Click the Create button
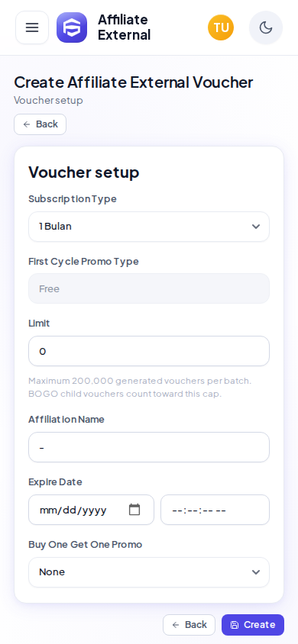This screenshot has width=298, height=644. (253, 625)
